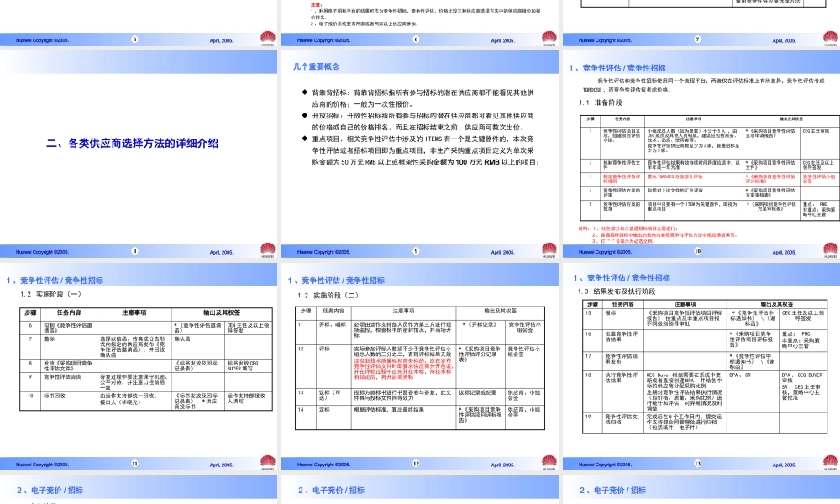Click the 评标 cell in slide 12 table
Screen dimensions: 840x504
pyautogui.click(x=333, y=365)
